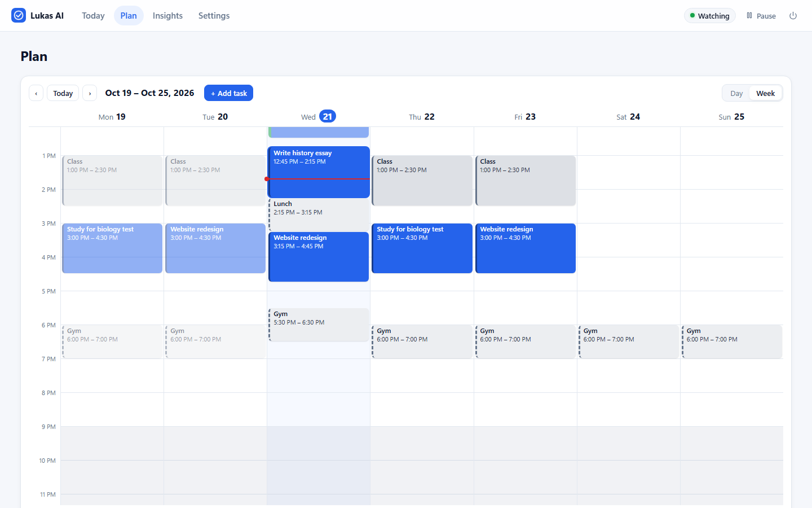This screenshot has height=508, width=812.
Task: Advance to next week with right chevron
Action: (x=90, y=93)
